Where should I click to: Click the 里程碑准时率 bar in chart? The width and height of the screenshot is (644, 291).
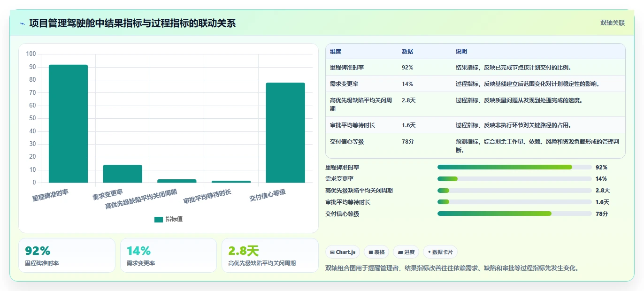point(68,123)
